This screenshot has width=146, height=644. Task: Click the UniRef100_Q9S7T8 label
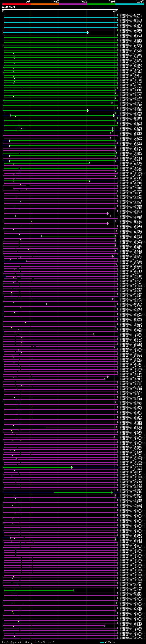131,35
